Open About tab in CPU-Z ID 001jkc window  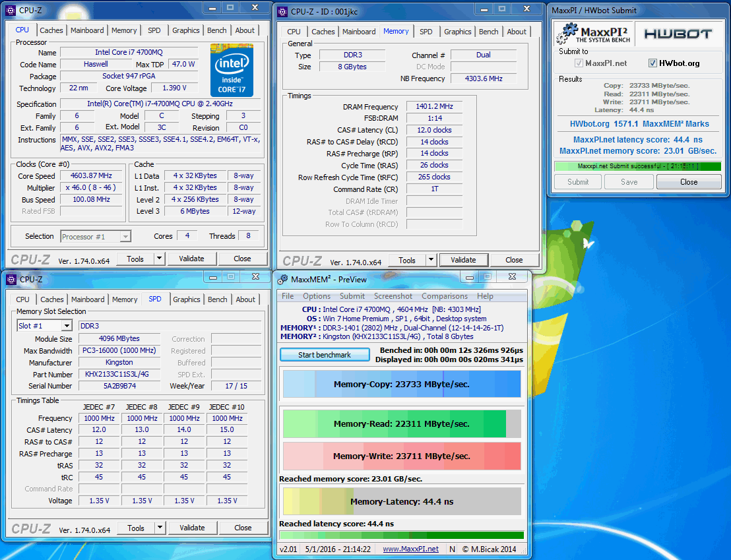[x=517, y=32]
